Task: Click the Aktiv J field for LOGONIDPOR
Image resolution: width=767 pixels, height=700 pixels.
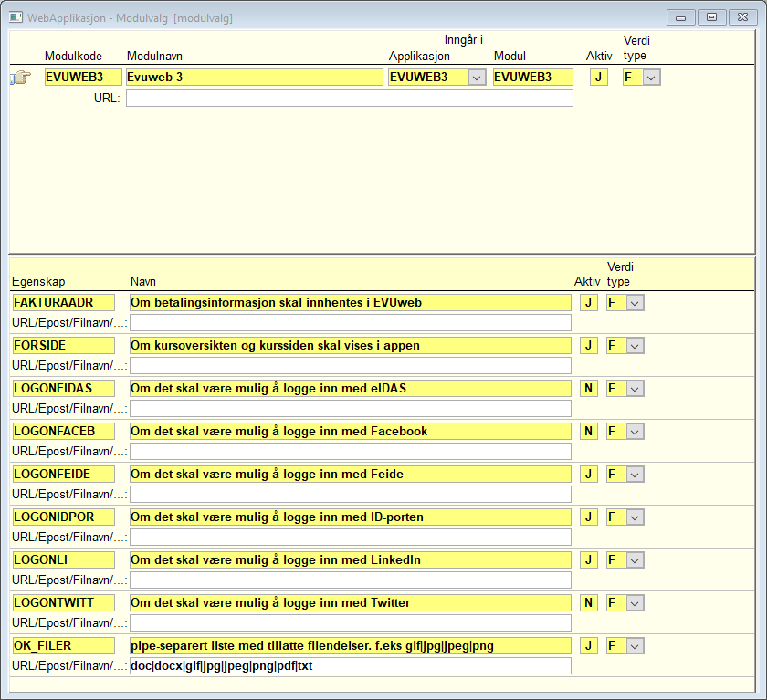Action: [589, 517]
